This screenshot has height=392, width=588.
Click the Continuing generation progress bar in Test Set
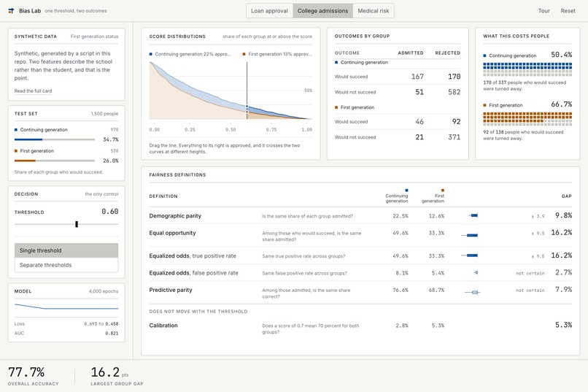click(x=55, y=139)
